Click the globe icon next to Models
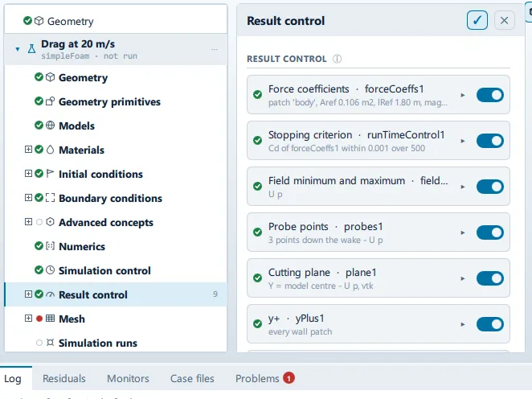This screenshot has width=532, height=399. 50,125
